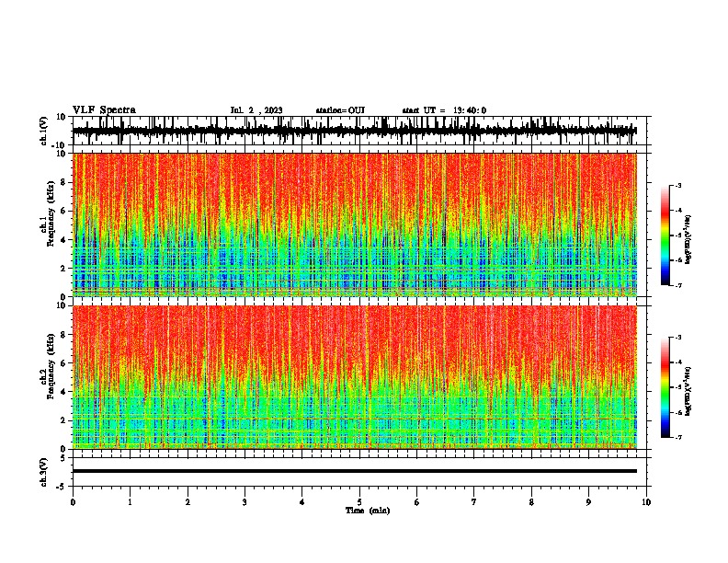Click the "8" kHz tick of ch.1 spectrogram

click(x=64, y=182)
